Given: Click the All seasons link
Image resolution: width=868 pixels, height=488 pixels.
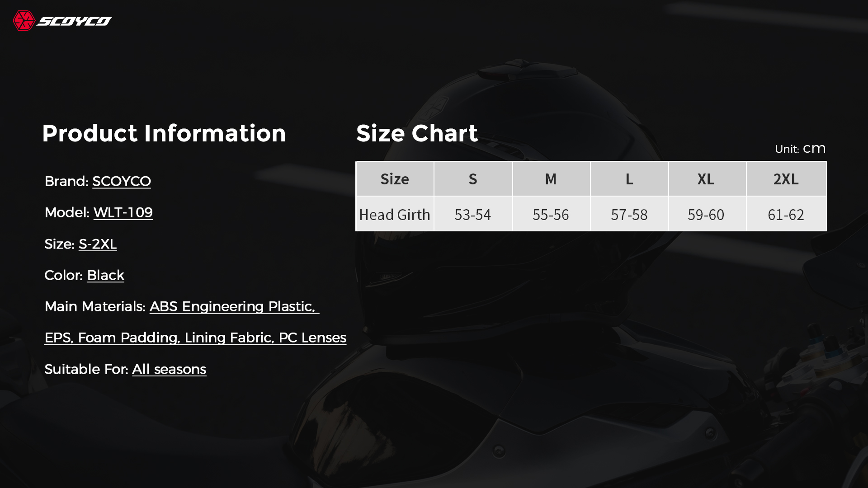Looking at the screenshot, I should tap(169, 369).
